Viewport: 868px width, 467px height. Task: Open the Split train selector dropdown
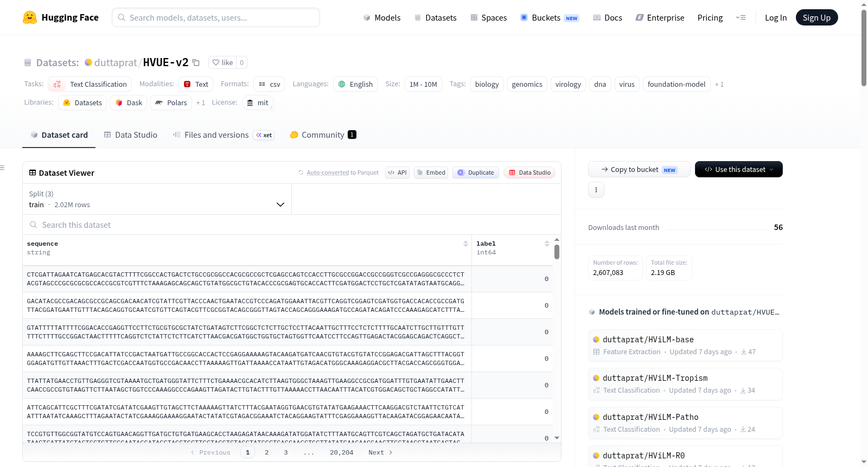click(x=157, y=199)
